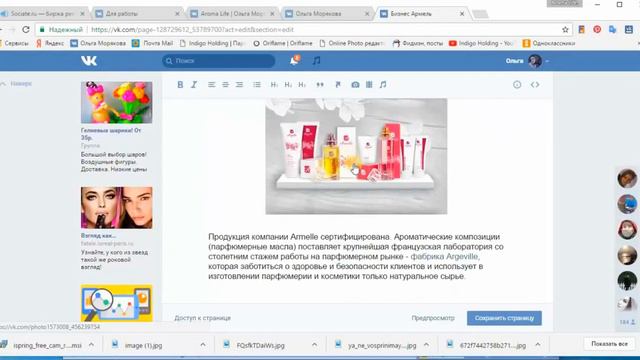The width and height of the screenshot is (640, 360).
Task: Open FQsfkTDaiWs.jpg downloaded file
Action: pos(261,345)
